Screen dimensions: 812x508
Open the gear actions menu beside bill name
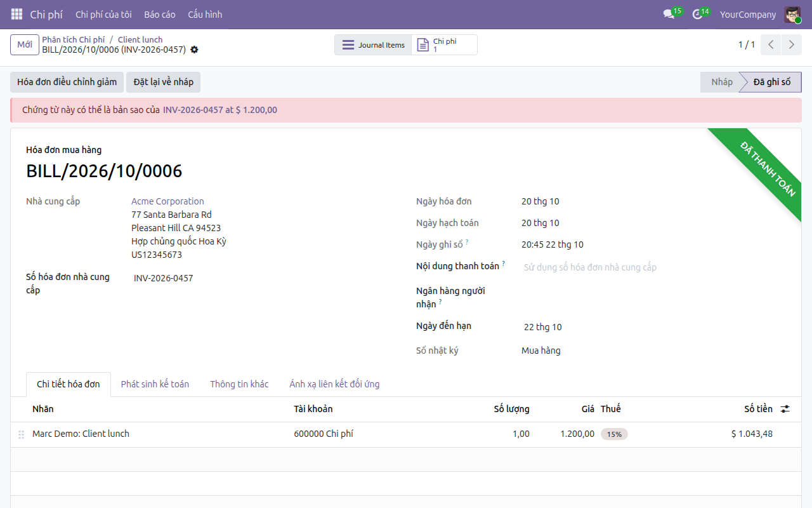pyautogui.click(x=194, y=50)
